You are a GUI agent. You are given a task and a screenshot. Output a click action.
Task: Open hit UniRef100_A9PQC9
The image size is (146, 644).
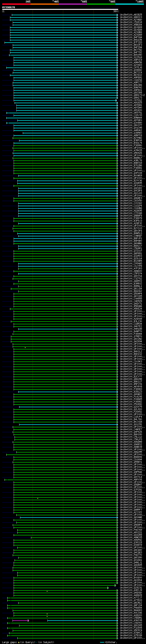[x=131, y=60]
